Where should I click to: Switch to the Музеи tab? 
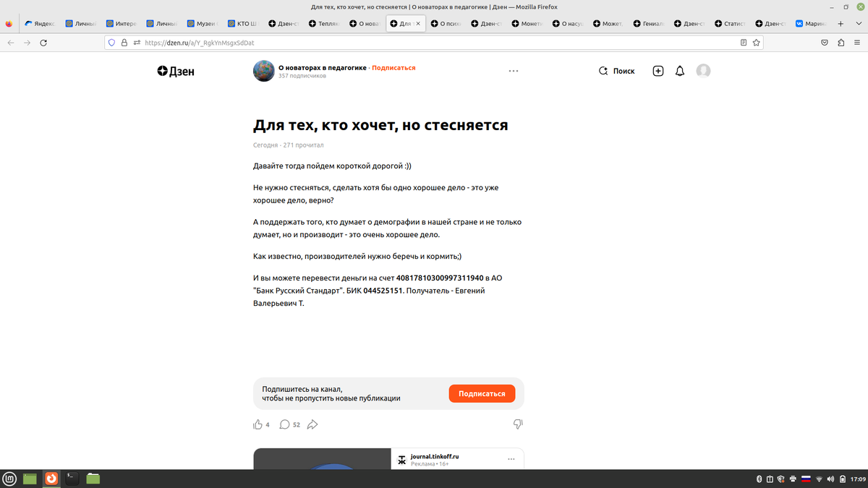[203, 23]
